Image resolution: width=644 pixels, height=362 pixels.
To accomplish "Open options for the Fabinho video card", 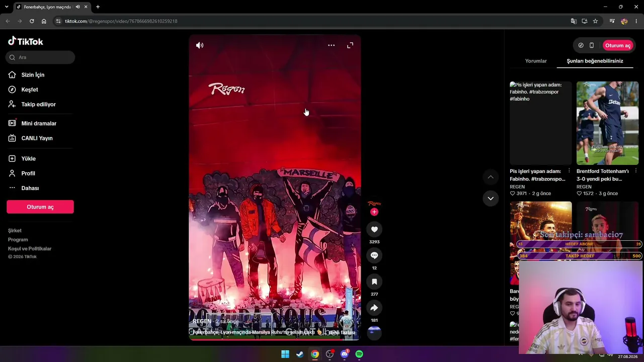I will pos(569,171).
